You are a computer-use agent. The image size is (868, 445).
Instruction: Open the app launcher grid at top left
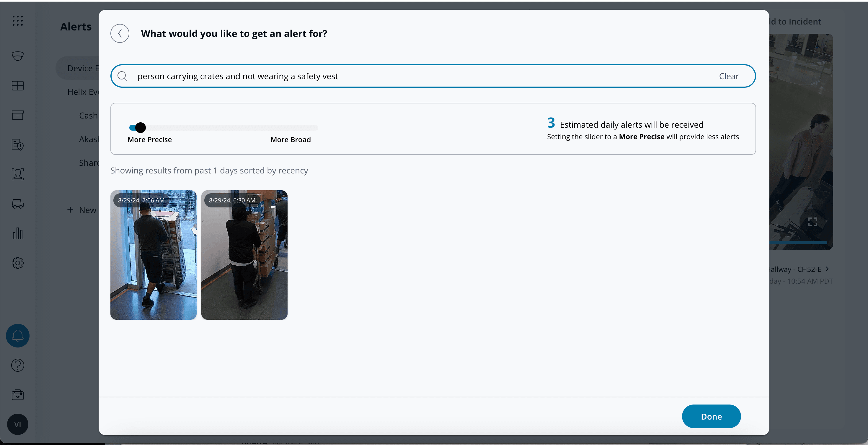pos(17,21)
